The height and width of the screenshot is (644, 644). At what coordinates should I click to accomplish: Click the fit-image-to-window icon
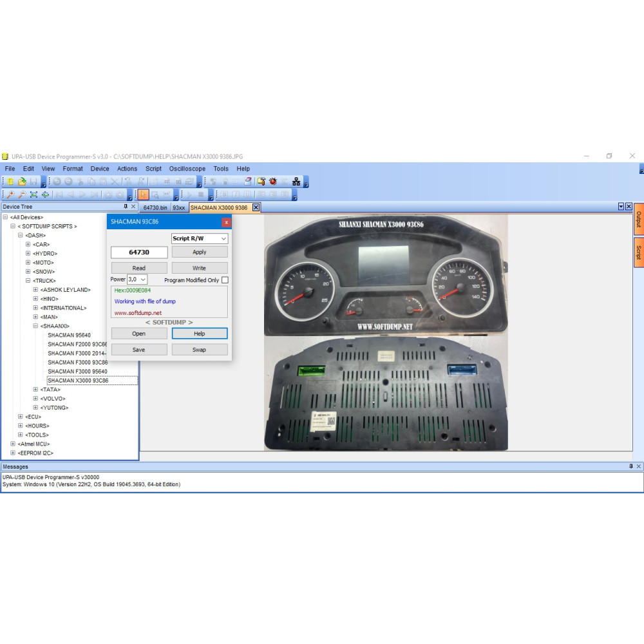(33, 194)
